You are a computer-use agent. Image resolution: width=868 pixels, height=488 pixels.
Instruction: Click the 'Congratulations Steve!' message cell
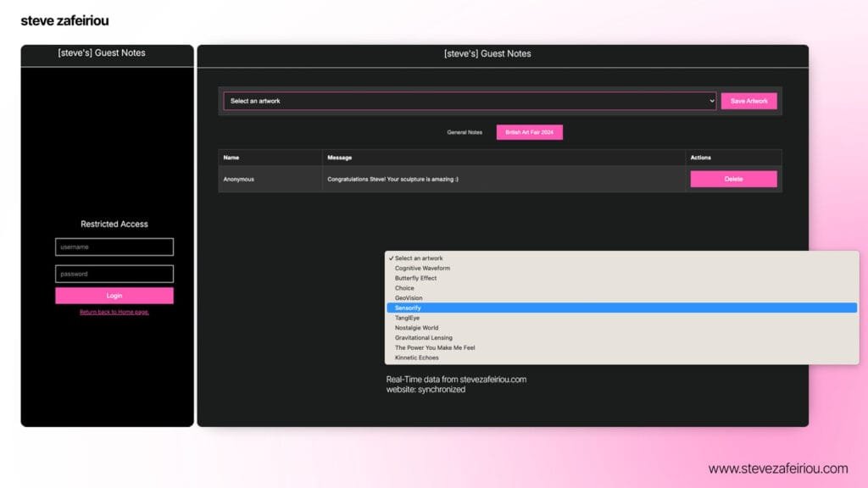coord(504,180)
